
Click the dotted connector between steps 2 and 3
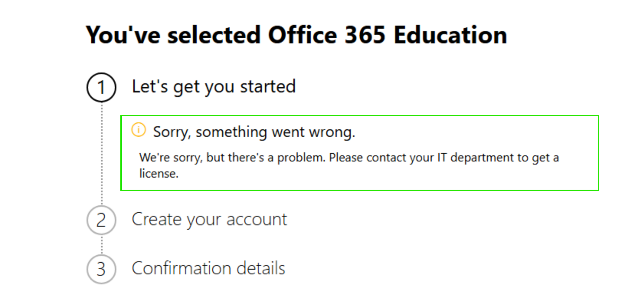102,245
